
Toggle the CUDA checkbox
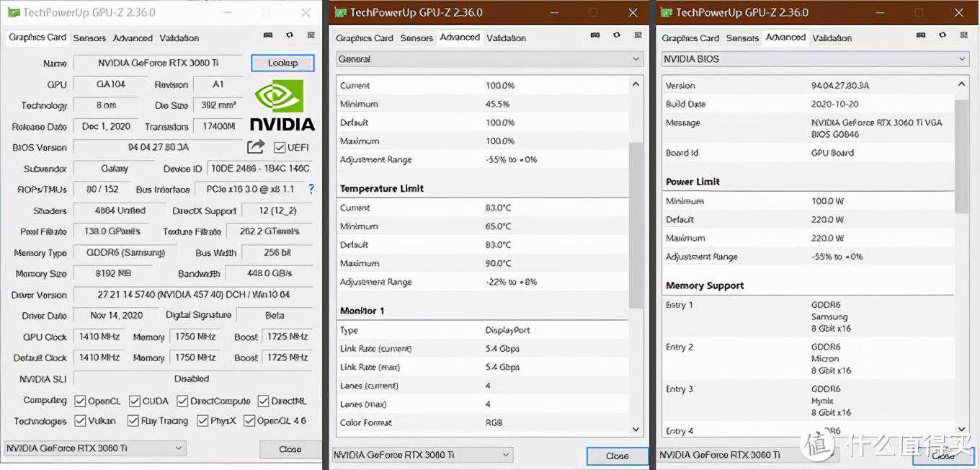point(135,401)
